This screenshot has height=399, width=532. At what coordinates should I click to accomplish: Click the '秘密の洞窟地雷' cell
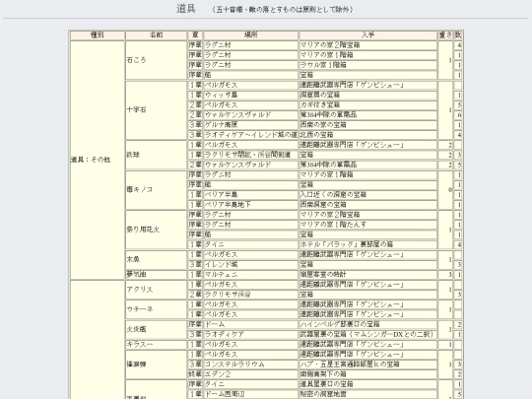pos(368,394)
